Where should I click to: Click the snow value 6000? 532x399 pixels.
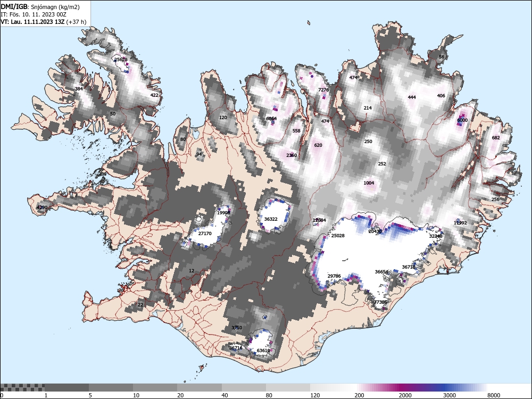(462, 120)
